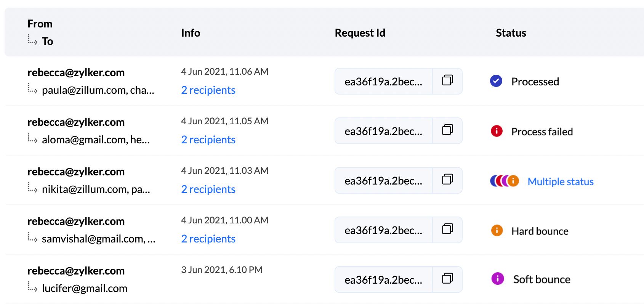Screen dimensions: 644x305
Task: Open 2 recipients link for paula@zillum.com row
Action: pyautogui.click(x=208, y=90)
